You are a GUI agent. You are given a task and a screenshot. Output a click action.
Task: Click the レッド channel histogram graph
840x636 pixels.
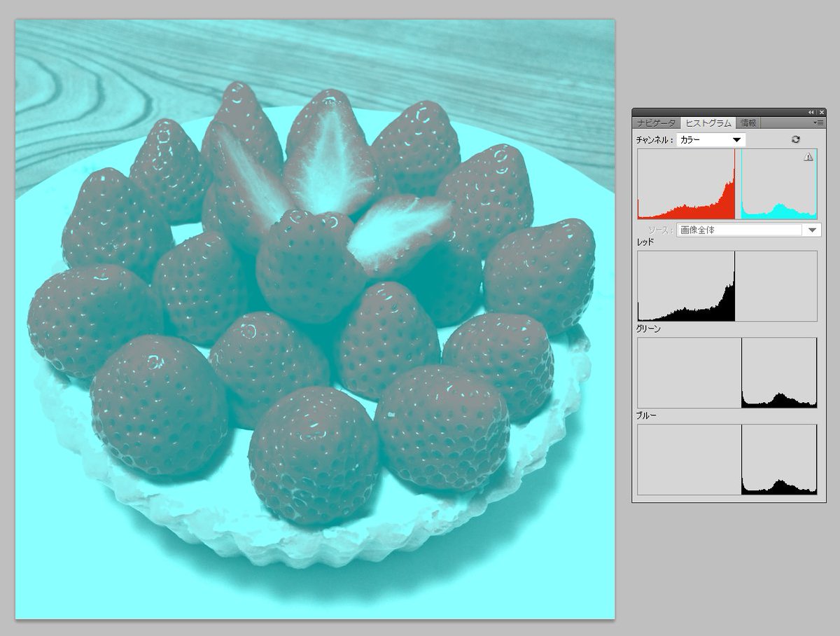coord(727,286)
